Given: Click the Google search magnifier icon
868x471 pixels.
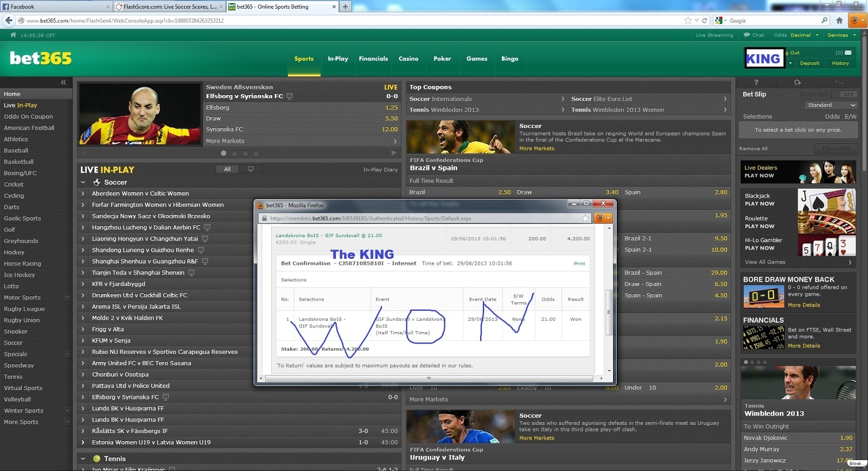Looking at the screenshot, I should coord(825,21).
